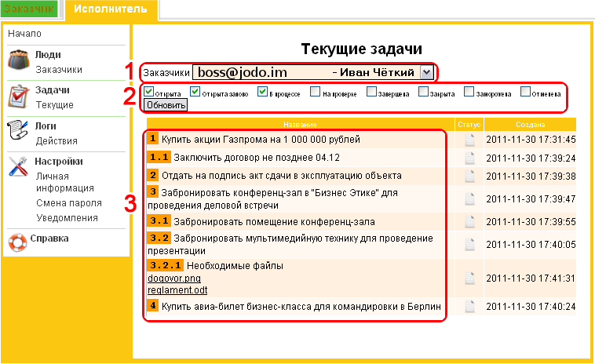Screen dimensions: 595x364
Task: Uncheck the Открыта checkbox
Action: (x=149, y=91)
